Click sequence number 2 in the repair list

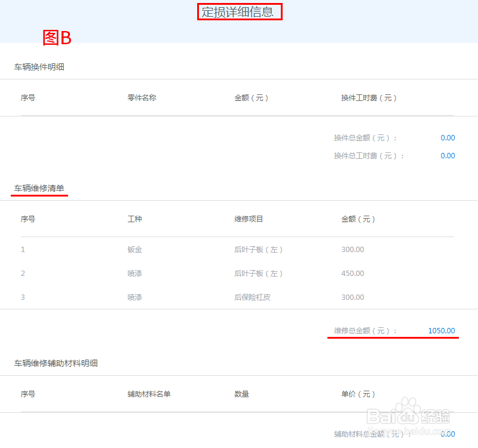pyautogui.click(x=23, y=274)
